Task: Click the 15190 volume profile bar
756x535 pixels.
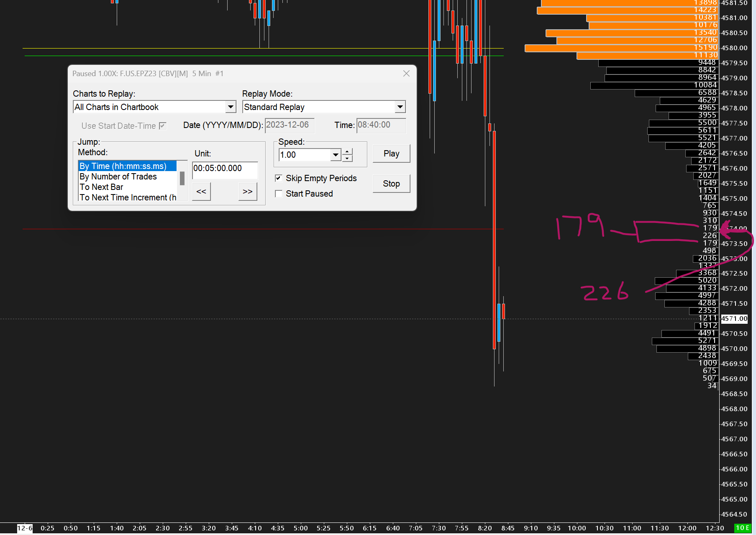Action: (622, 48)
